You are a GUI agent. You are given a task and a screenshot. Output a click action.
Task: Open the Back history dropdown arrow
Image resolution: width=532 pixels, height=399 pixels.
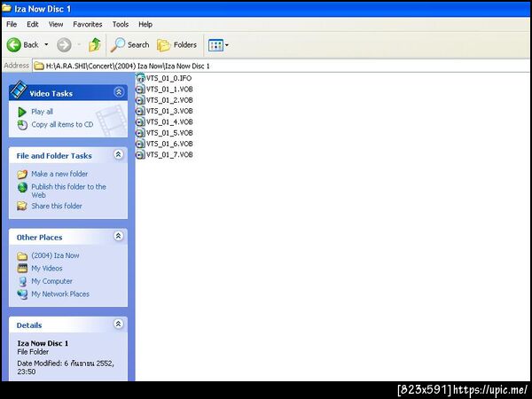[x=46, y=45]
